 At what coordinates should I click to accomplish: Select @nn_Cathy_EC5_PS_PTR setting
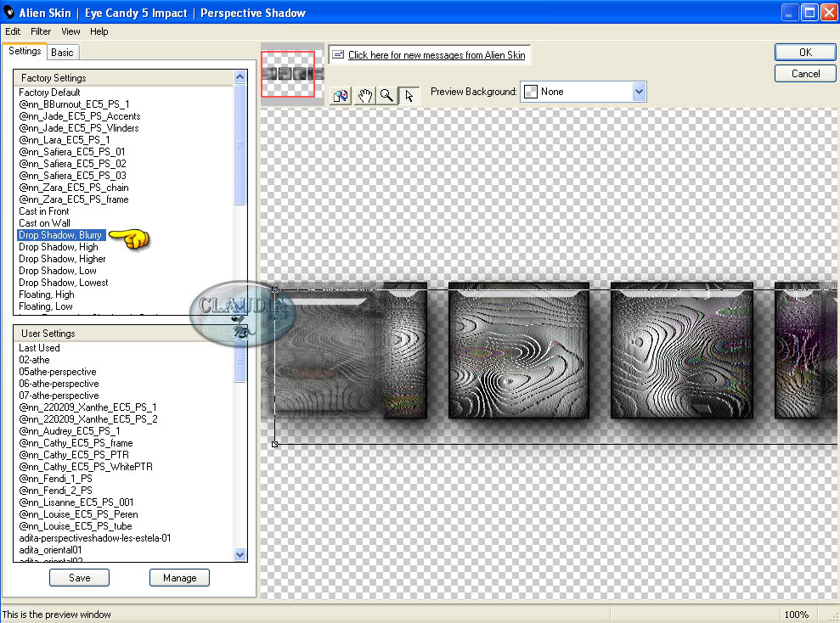[73, 455]
